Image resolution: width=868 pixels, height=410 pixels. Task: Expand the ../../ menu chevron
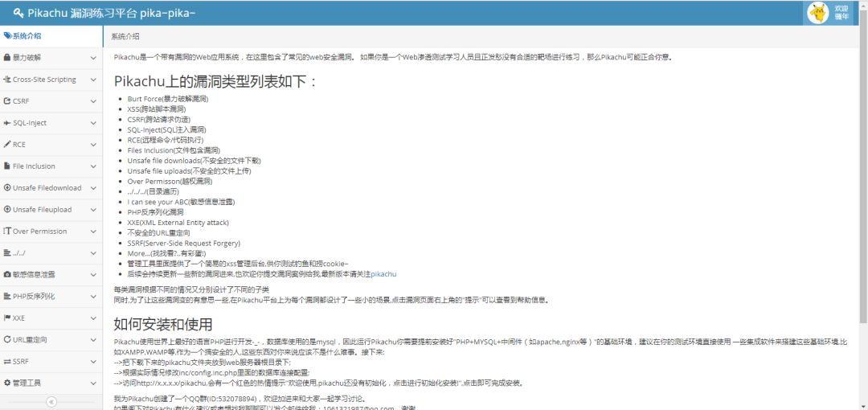tap(93, 252)
